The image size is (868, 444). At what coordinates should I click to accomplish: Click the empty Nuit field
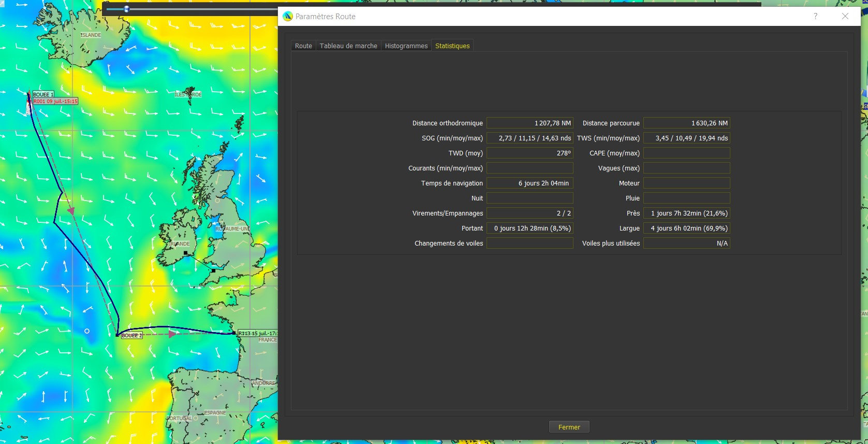tap(530, 198)
